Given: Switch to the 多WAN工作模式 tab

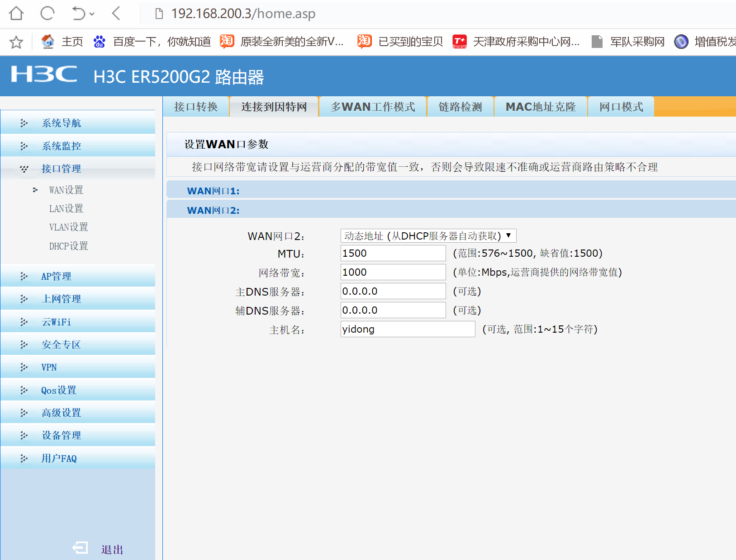Looking at the screenshot, I should tap(373, 107).
